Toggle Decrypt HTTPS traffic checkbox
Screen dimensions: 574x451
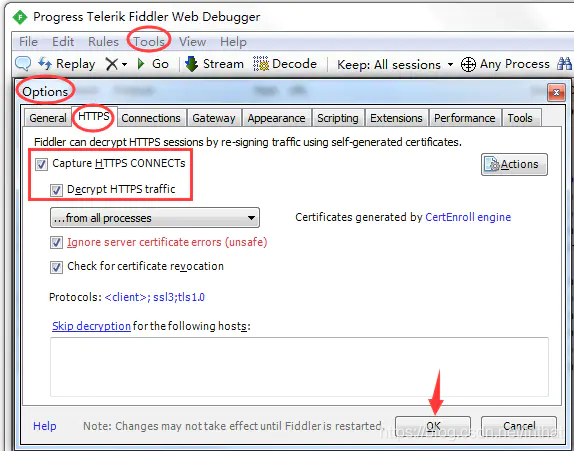click(56, 190)
